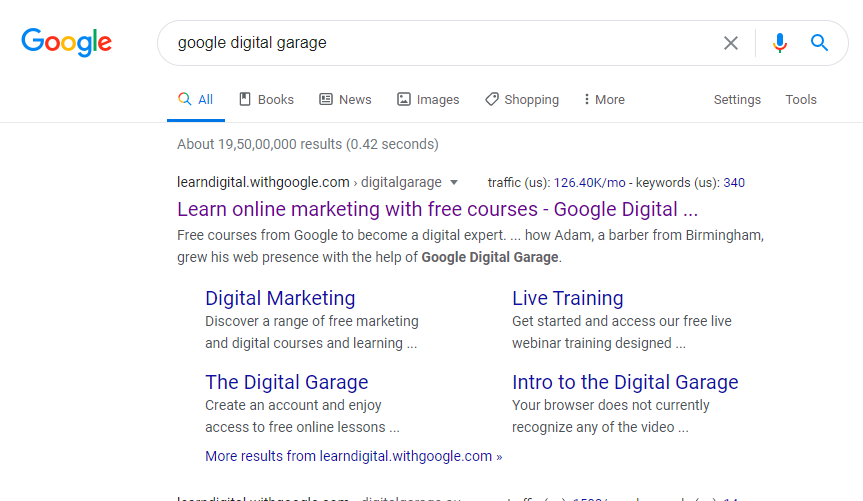Viewport: 863px width, 501px height.
Task: Switch to the News tab
Action: [x=345, y=100]
